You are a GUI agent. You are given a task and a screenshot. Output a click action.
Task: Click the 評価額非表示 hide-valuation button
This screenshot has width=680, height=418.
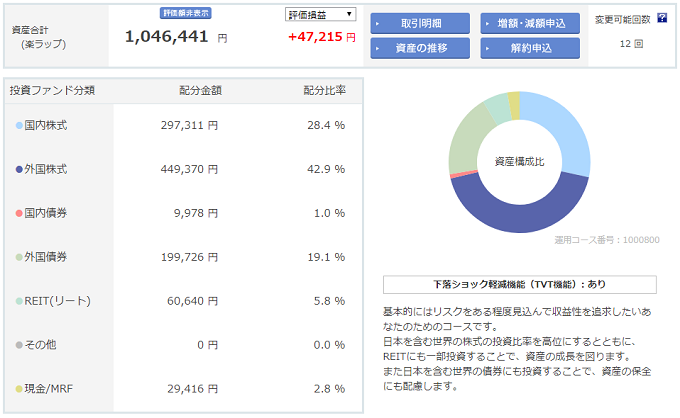coord(186,13)
